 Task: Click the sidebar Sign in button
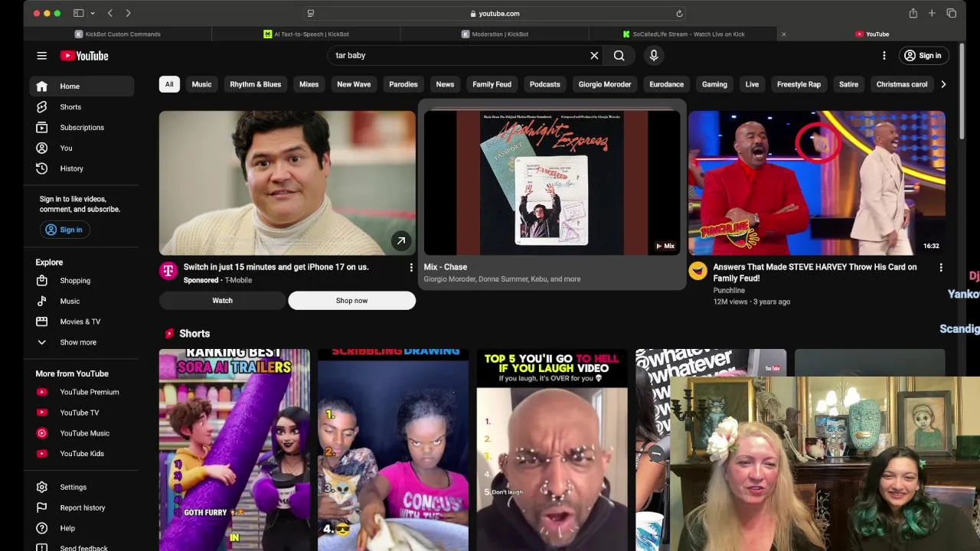click(x=64, y=230)
